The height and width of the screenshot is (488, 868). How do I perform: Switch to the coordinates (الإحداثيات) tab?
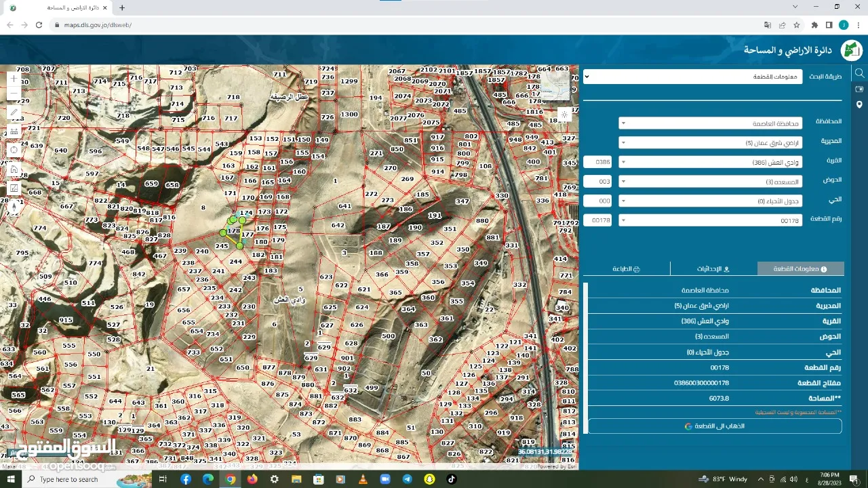click(713, 269)
